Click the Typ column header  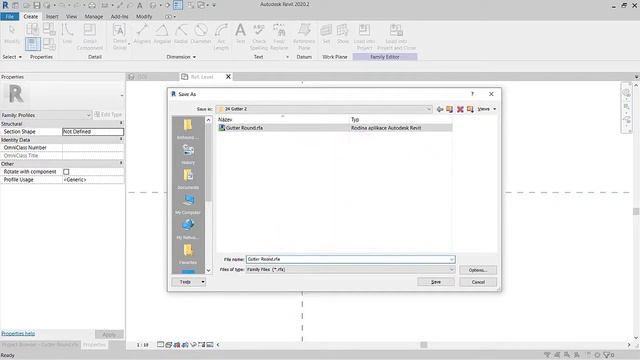coord(355,120)
